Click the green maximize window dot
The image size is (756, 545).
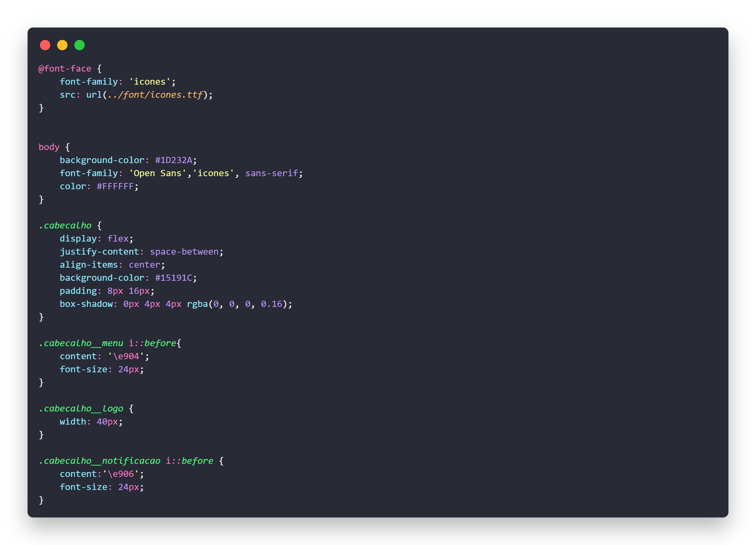click(x=80, y=45)
